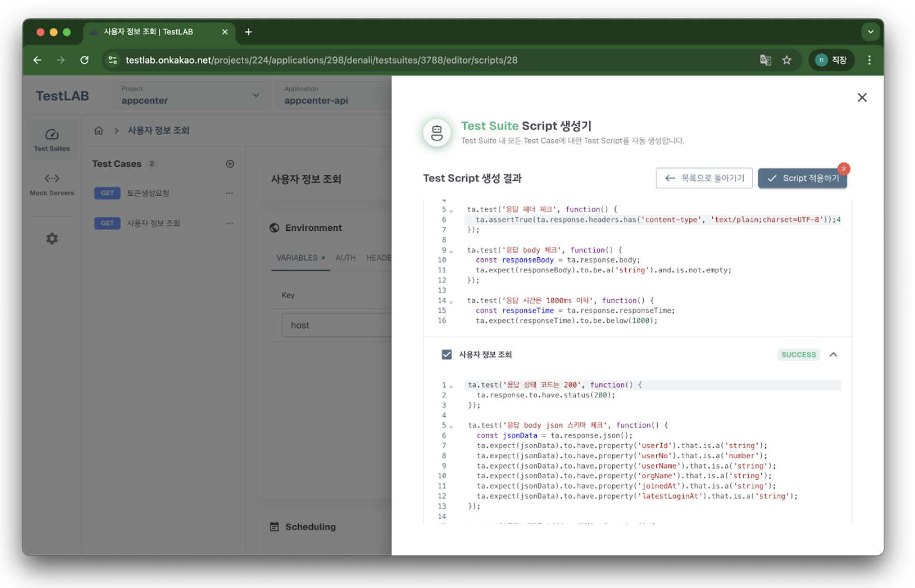Open Mock Servers in the sidebar
This screenshot has width=915, height=588.
point(52,184)
